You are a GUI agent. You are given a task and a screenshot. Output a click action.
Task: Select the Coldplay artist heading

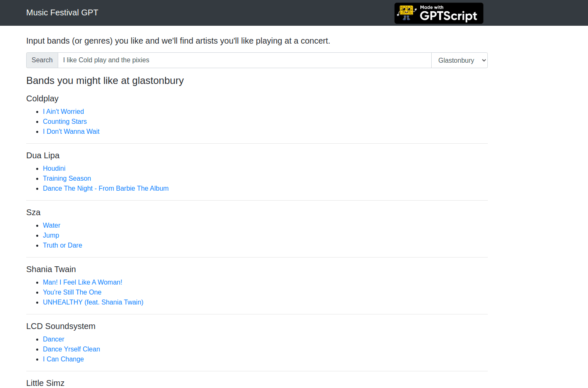[42, 98]
